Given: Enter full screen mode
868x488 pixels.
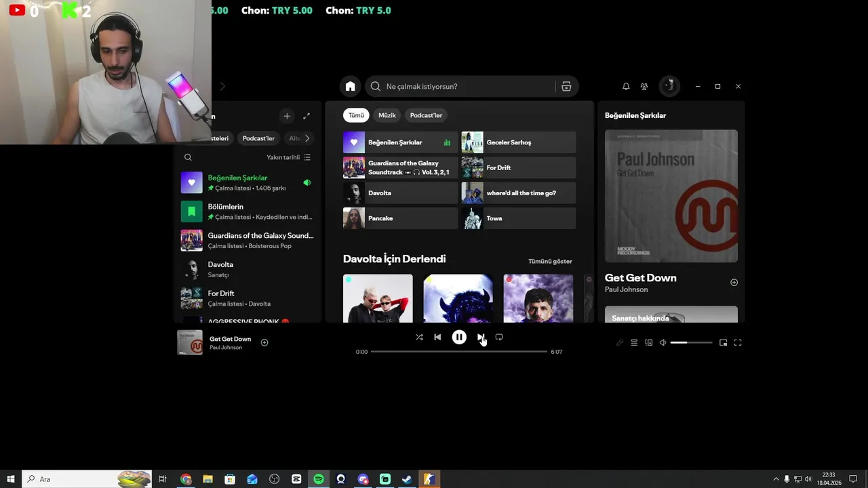Looking at the screenshot, I should coord(738,343).
